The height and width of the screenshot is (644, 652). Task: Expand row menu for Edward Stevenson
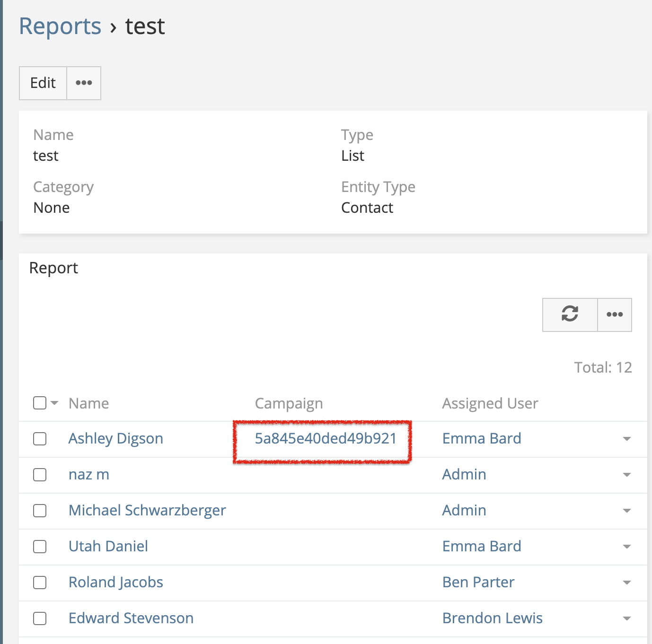click(626, 618)
